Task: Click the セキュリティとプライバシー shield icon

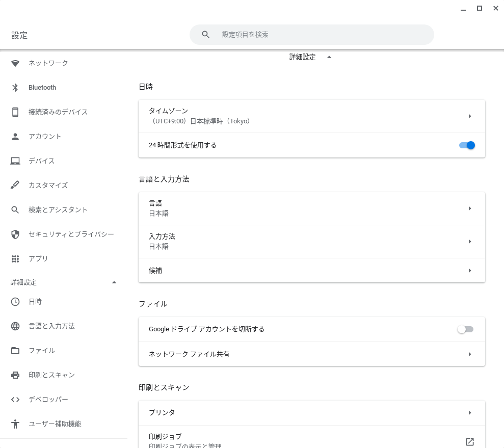Action: pyautogui.click(x=15, y=234)
